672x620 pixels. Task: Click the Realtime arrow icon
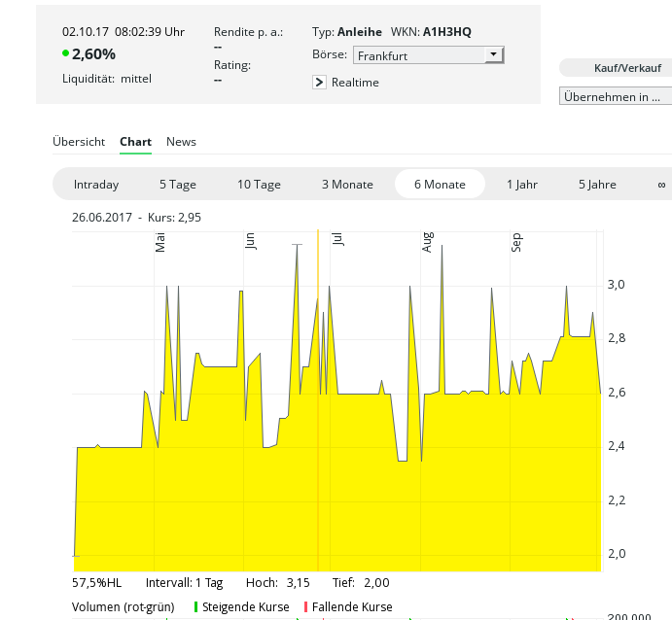(x=319, y=83)
